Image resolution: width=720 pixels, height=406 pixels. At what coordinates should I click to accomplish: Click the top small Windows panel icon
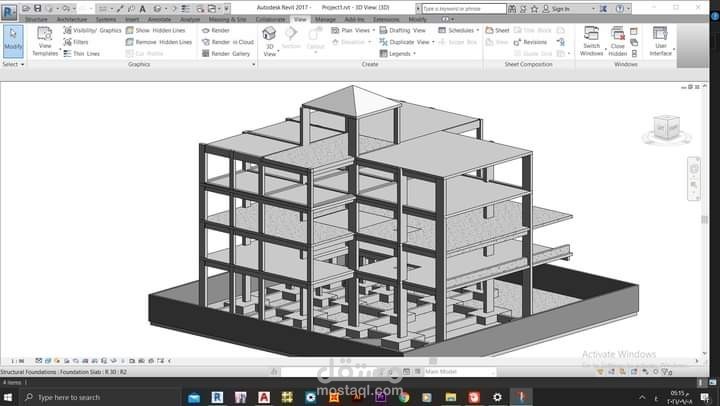pos(634,31)
